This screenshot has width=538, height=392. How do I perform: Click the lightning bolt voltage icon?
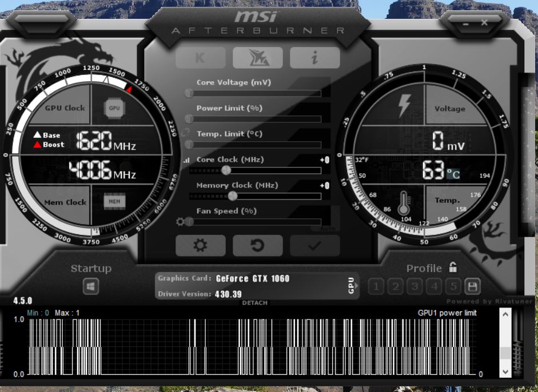click(x=404, y=106)
